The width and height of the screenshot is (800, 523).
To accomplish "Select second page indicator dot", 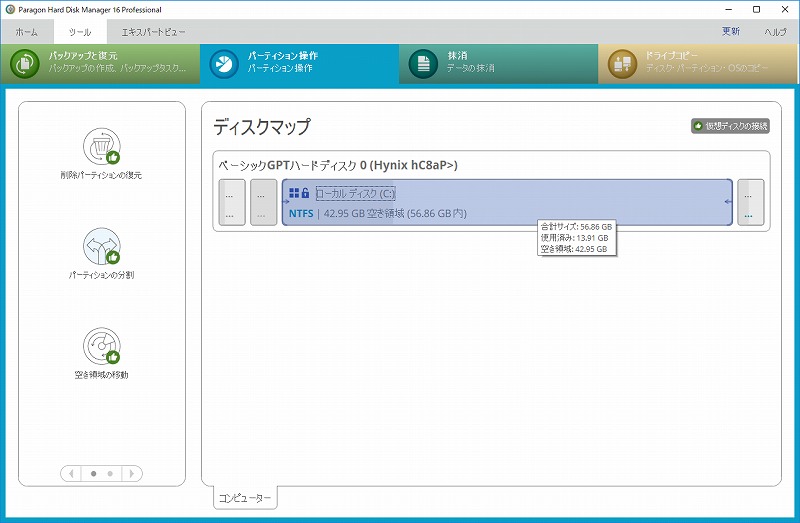I will (110, 474).
